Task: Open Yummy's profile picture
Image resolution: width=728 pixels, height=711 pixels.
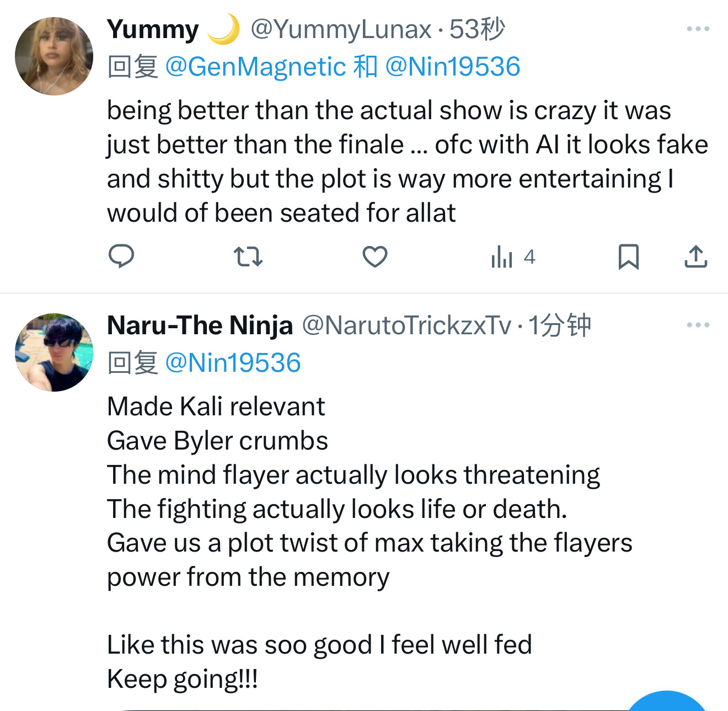Action: click(x=54, y=56)
